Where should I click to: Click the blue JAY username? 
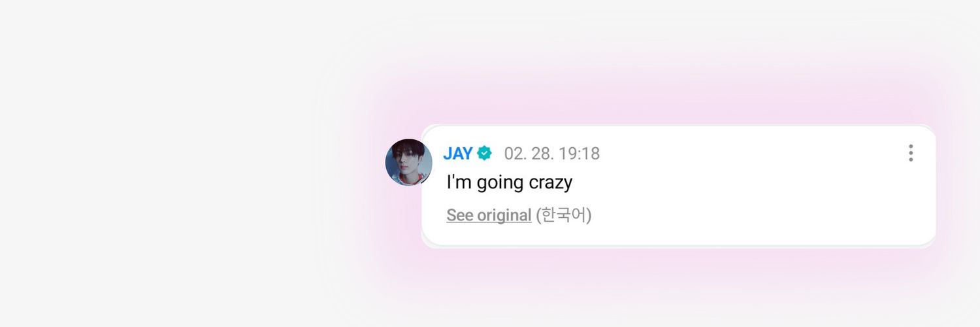coord(457,154)
